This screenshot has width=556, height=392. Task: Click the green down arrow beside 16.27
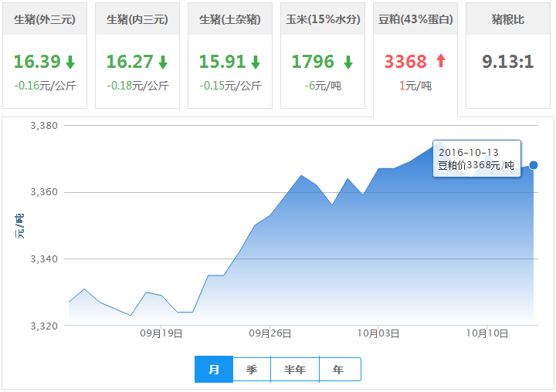coord(163,62)
